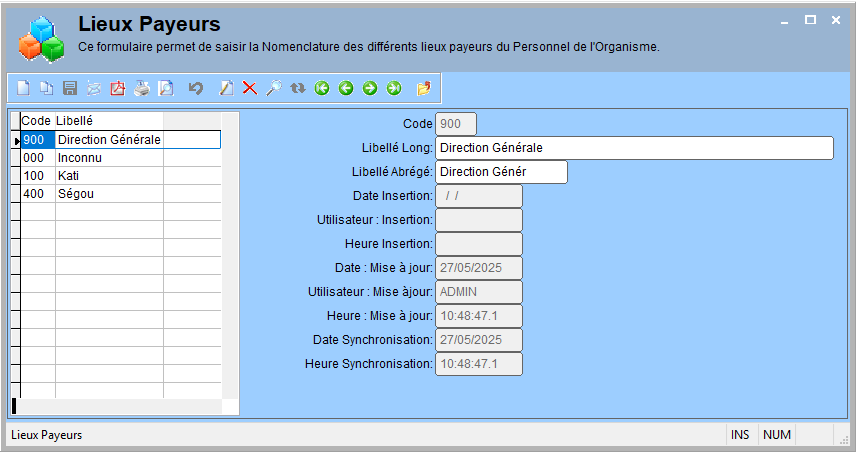Go to first record green arrow
Viewport: 856px width, 452px height.
pyautogui.click(x=322, y=88)
